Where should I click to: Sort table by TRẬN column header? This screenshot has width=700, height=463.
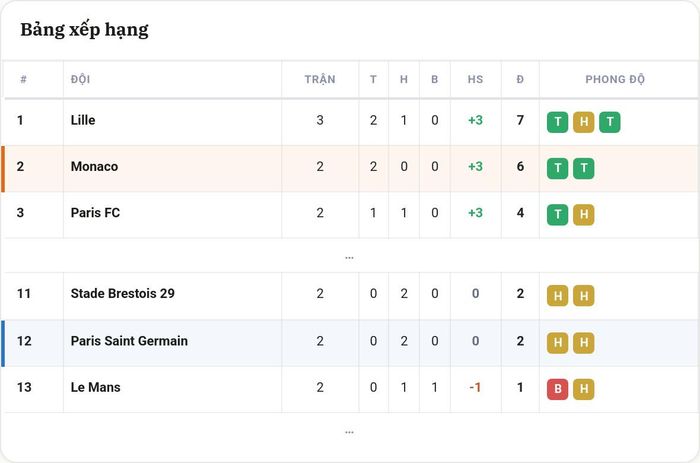pyautogui.click(x=320, y=79)
